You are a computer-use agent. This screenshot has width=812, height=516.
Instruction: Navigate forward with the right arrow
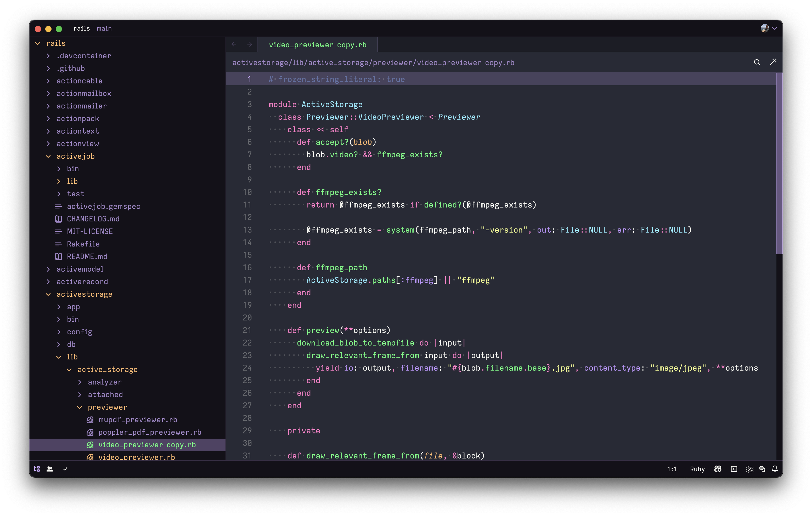(x=250, y=44)
